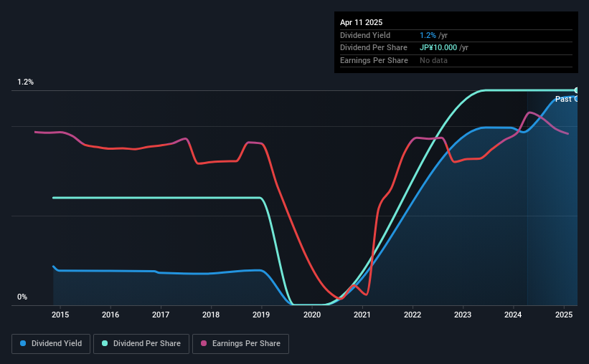The height and width of the screenshot is (364, 589).
Task: Click the 2025 x-axis label
Action: coord(564,315)
